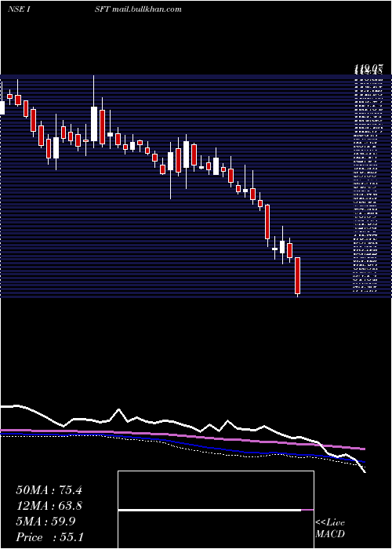The image size is (392, 549).
Task: Click inside the MACD indicator box
Action: [x=216, y=510]
